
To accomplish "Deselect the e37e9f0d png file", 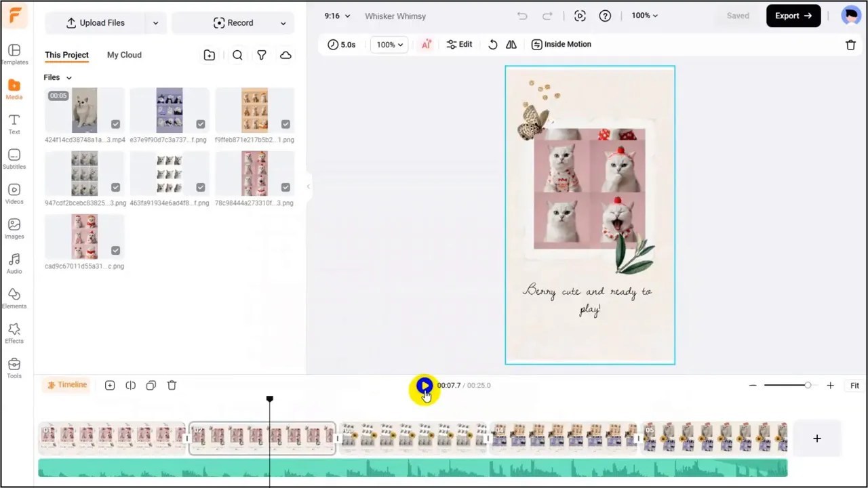I will coord(200,124).
